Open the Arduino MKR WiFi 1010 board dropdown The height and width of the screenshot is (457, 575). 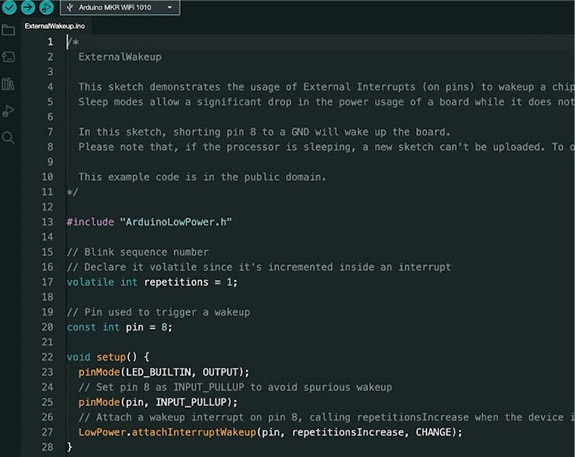120,7
